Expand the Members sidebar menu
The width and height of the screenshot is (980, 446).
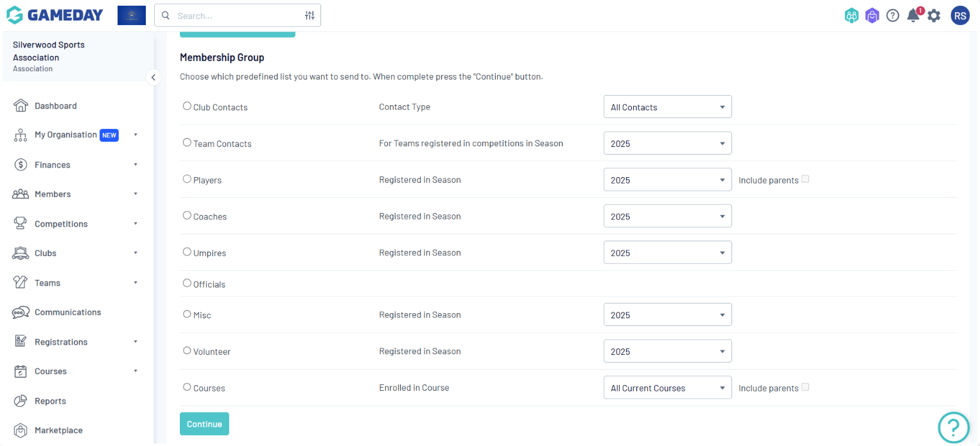53,194
